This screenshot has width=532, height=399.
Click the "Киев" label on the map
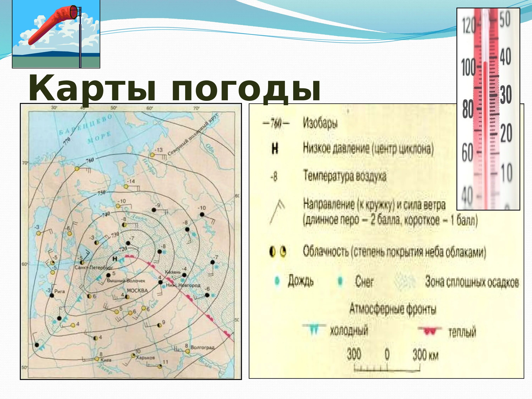pos(106,360)
